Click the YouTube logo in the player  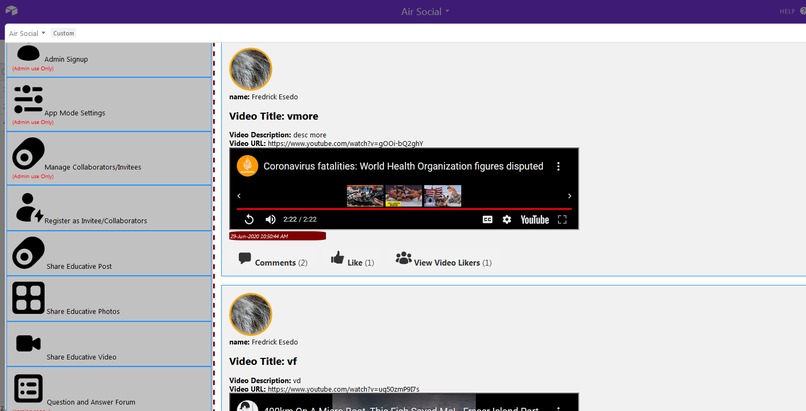click(x=535, y=219)
